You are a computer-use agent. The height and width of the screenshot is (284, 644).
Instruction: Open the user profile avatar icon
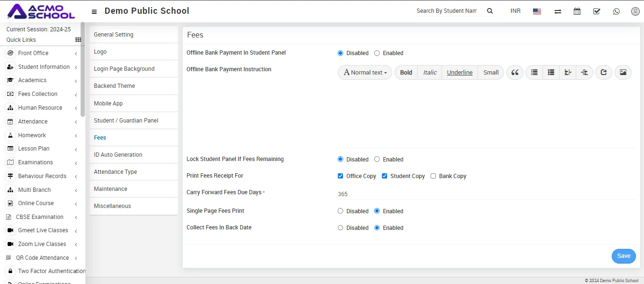(x=635, y=11)
